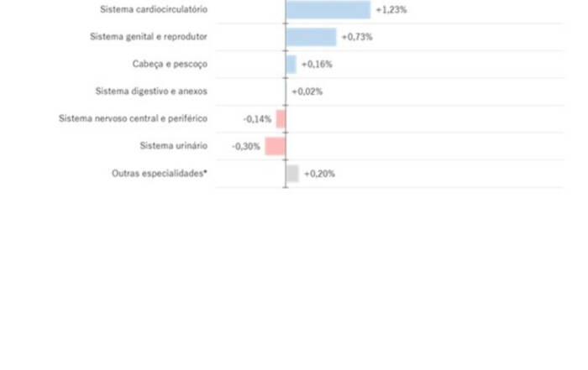588x370 pixels.
Task: Click the Sistema urinário category label
Action: pos(174,146)
